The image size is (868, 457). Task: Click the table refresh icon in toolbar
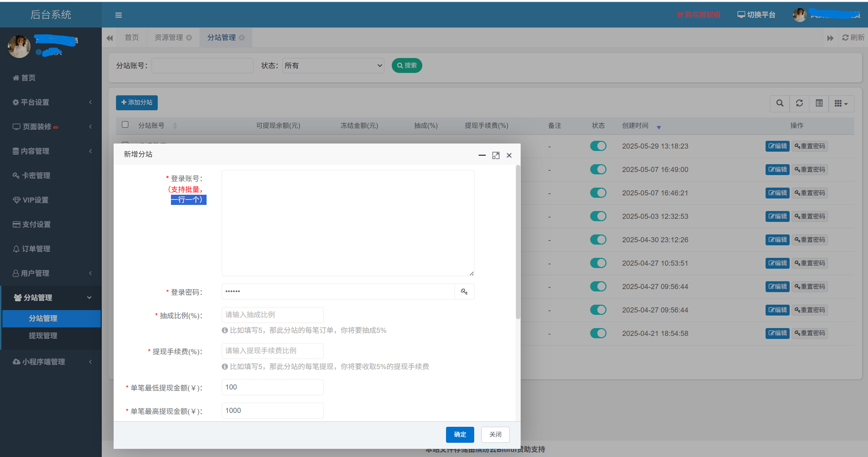pyautogui.click(x=799, y=103)
